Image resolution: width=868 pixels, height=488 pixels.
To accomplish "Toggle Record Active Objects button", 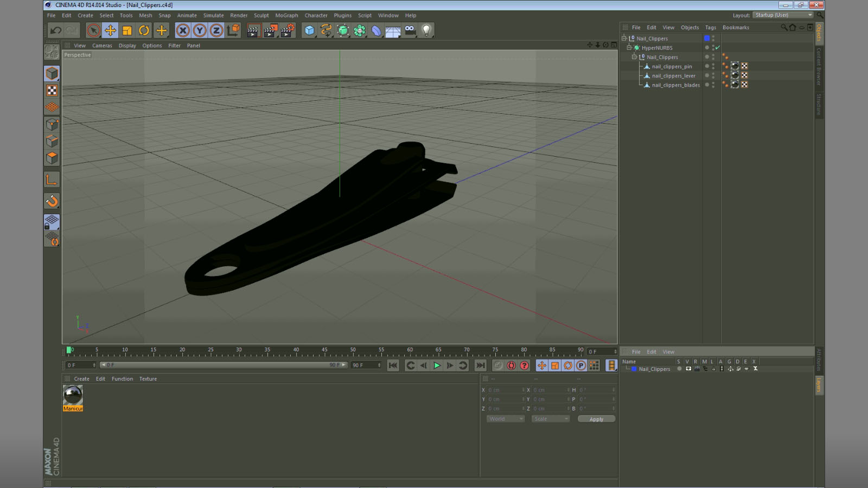I will 498,365.
